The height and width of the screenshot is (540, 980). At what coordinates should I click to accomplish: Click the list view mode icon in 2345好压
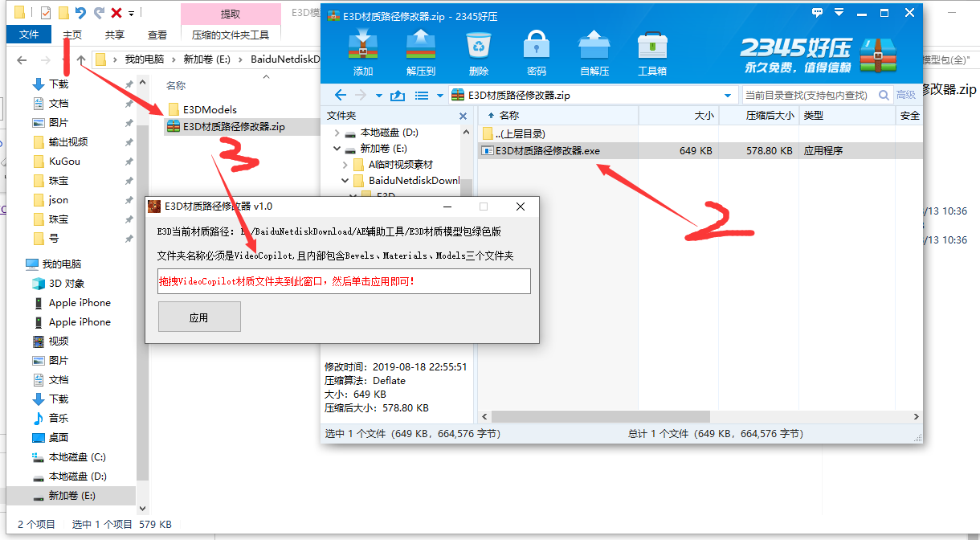422,95
